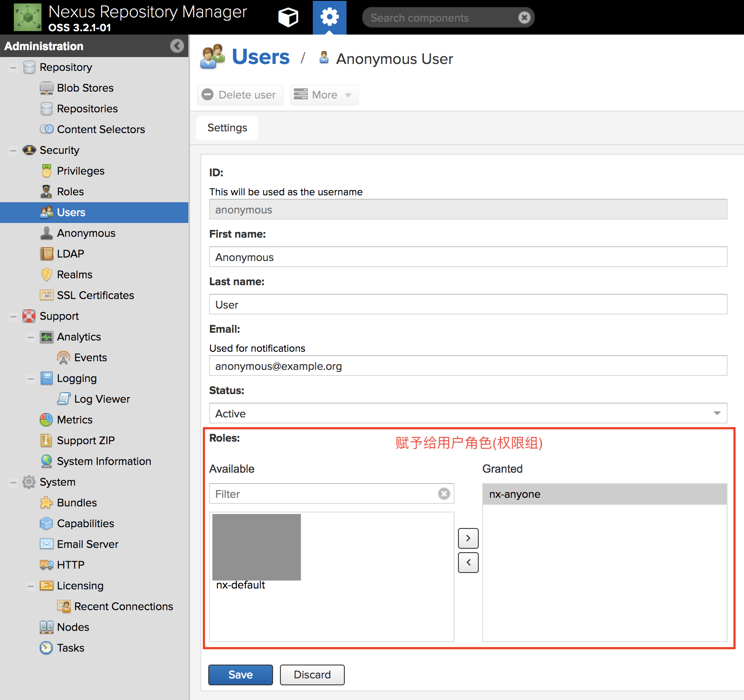Click the Content Selectors icon
The height and width of the screenshot is (700, 744).
47,129
